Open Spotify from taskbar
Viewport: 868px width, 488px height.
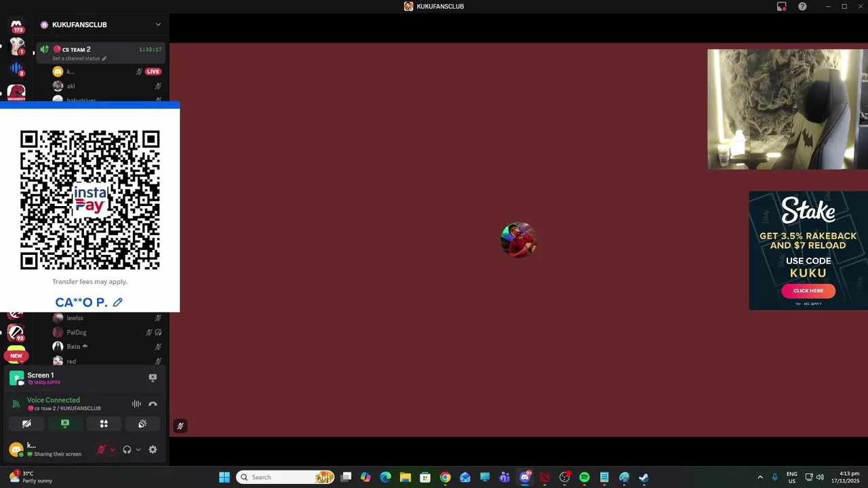[x=585, y=477]
